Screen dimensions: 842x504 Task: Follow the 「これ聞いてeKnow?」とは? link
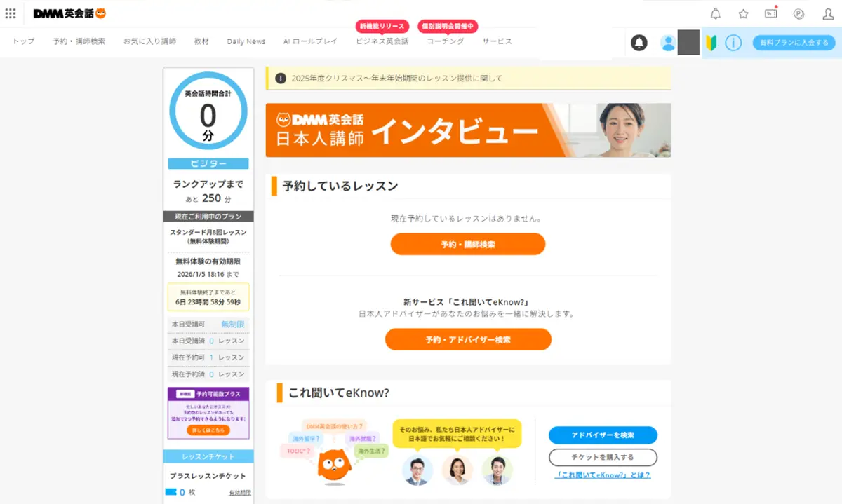click(603, 475)
